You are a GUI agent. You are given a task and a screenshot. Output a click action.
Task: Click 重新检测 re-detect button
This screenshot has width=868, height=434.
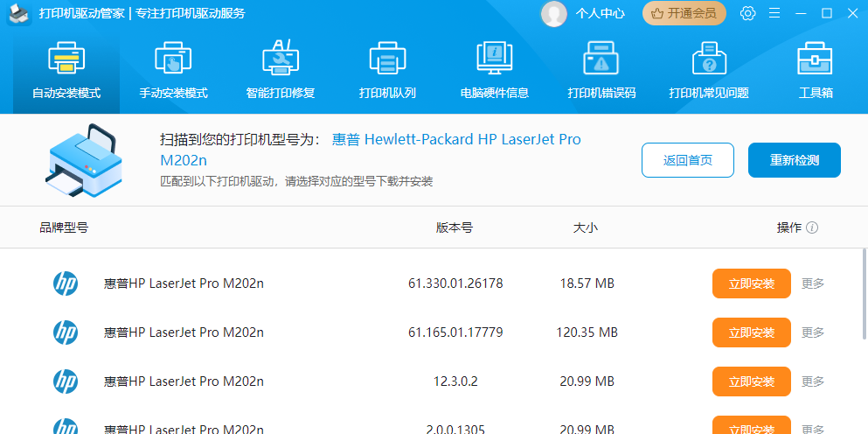(x=794, y=160)
